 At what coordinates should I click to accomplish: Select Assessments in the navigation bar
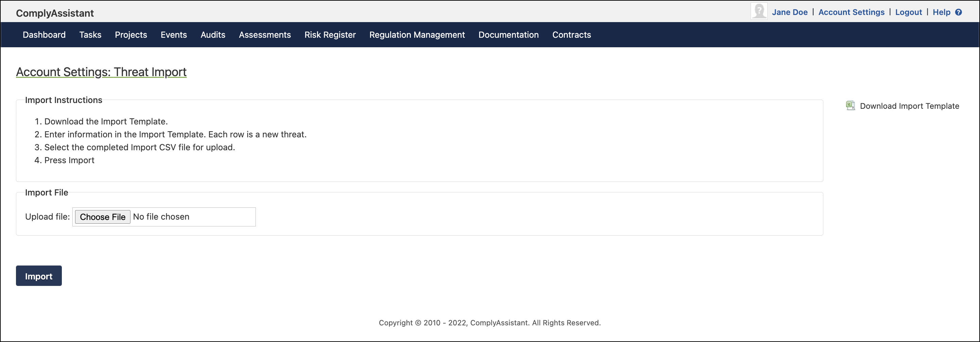[265, 35]
